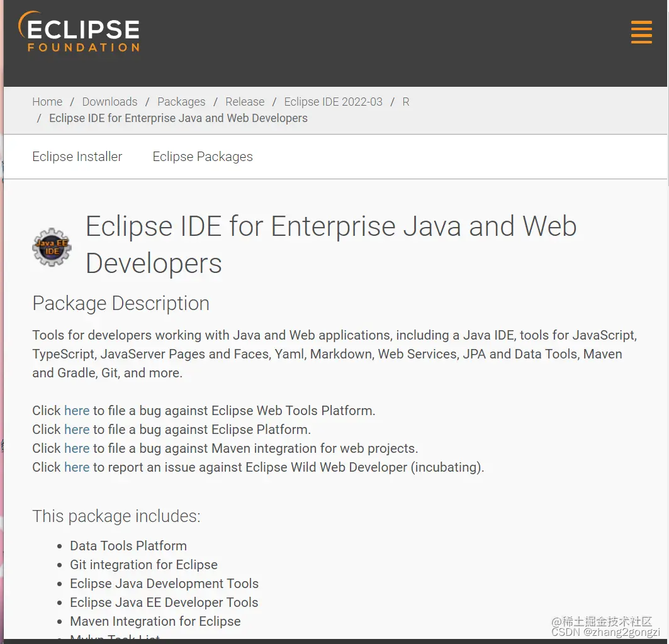Click the Java EE IDE gear icon
This screenshot has height=644, width=669.
point(52,247)
